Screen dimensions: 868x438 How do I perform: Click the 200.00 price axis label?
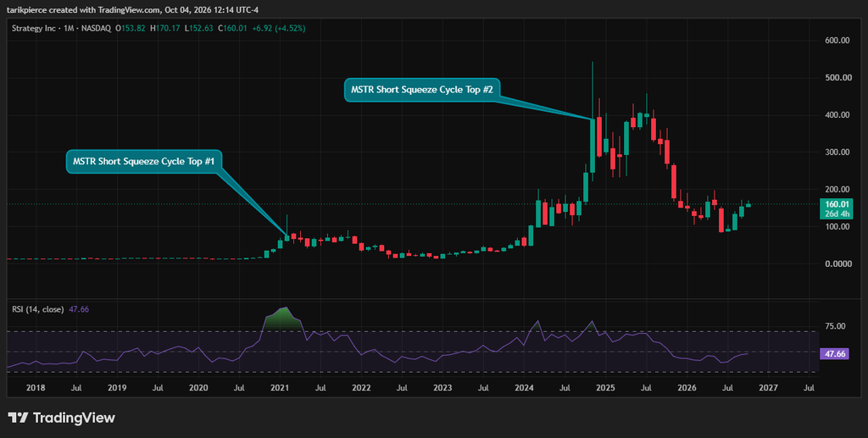[x=837, y=190]
